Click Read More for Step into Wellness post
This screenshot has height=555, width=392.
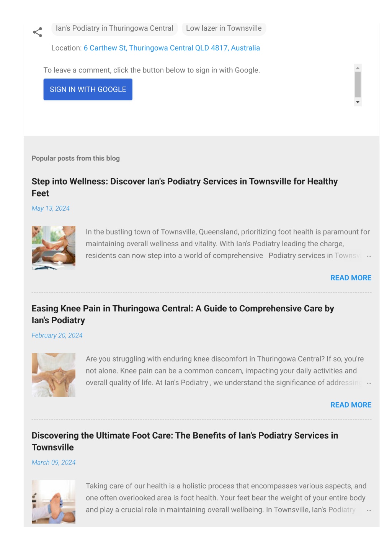click(351, 278)
